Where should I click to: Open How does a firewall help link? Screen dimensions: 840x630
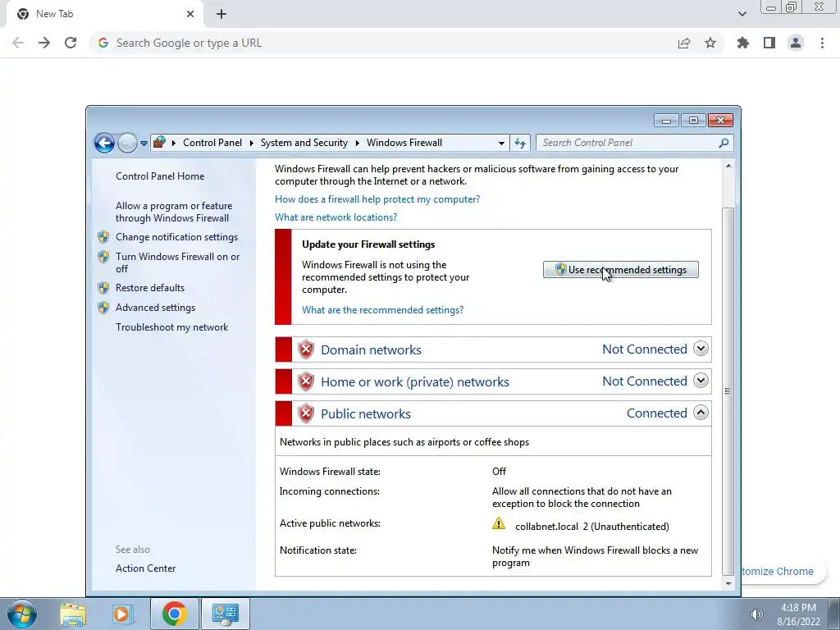377,199
